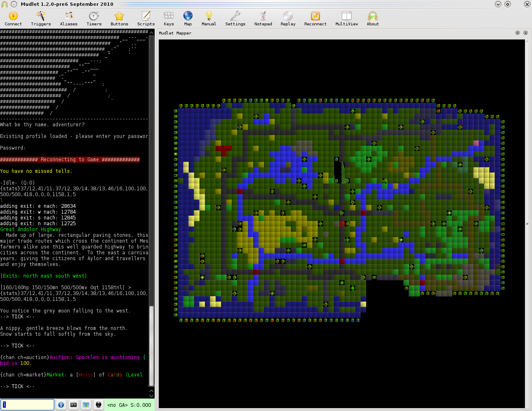Click the 'Market: a [House] of Cards' line
Viewport: 532px width, 411px height.
tap(71, 375)
